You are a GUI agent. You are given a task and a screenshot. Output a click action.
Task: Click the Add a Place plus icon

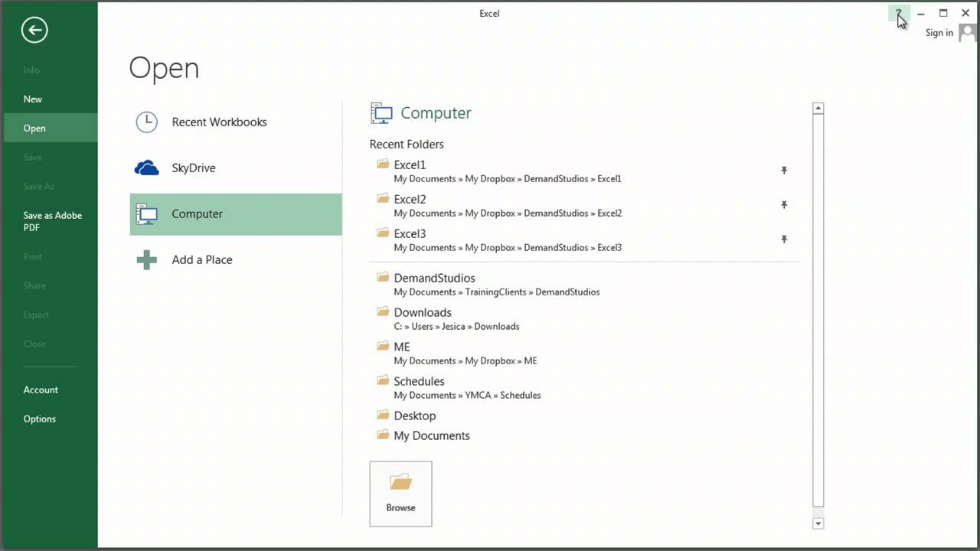[146, 259]
